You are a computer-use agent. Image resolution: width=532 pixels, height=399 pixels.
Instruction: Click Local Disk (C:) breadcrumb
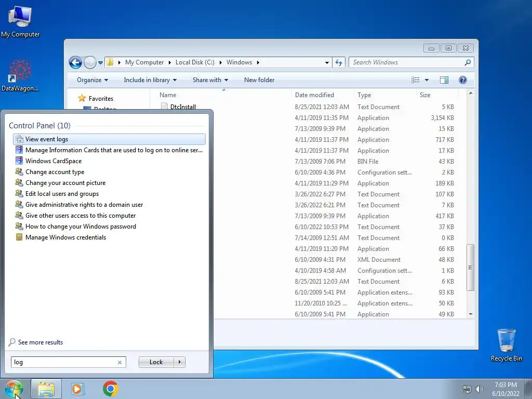point(195,62)
